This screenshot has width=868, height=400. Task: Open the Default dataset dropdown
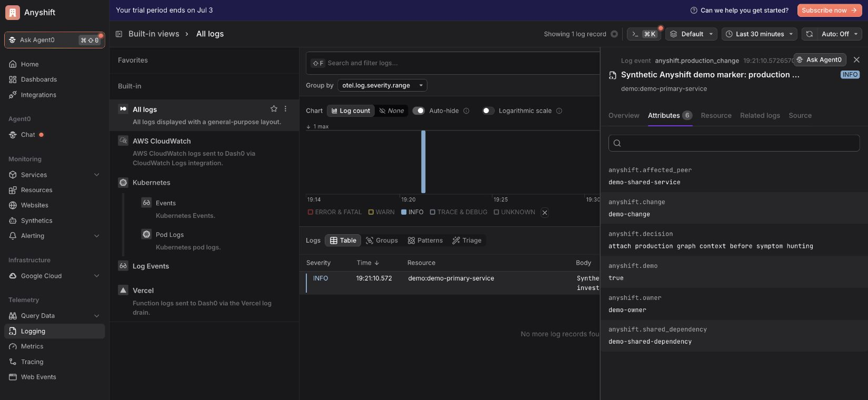pos(691,34)
